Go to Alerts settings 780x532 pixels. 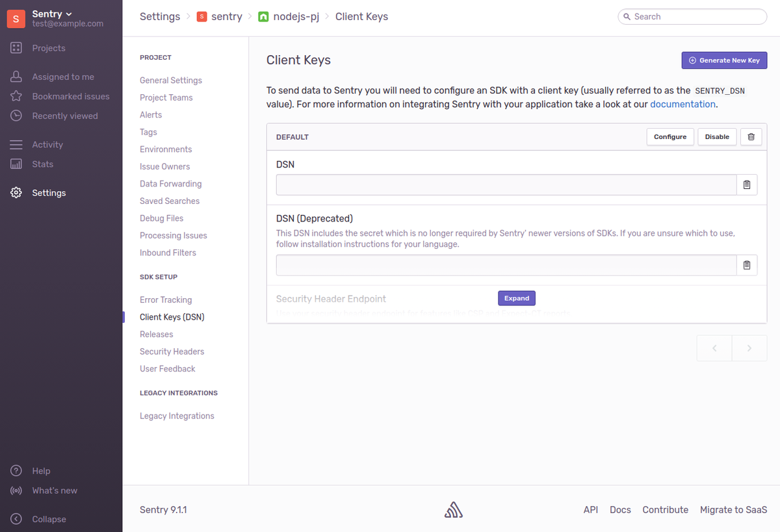pos(151,115)
